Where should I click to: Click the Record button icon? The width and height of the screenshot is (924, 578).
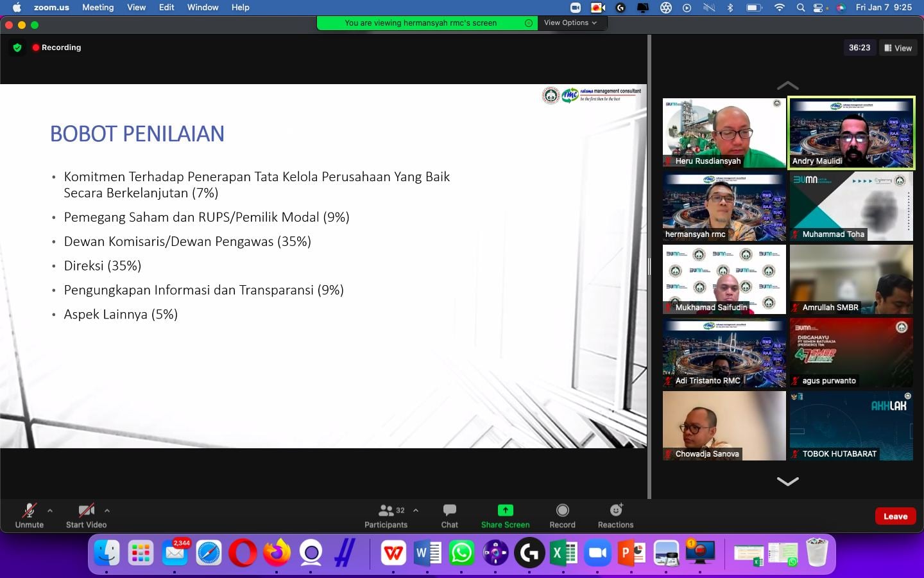(x=562, y=511)
